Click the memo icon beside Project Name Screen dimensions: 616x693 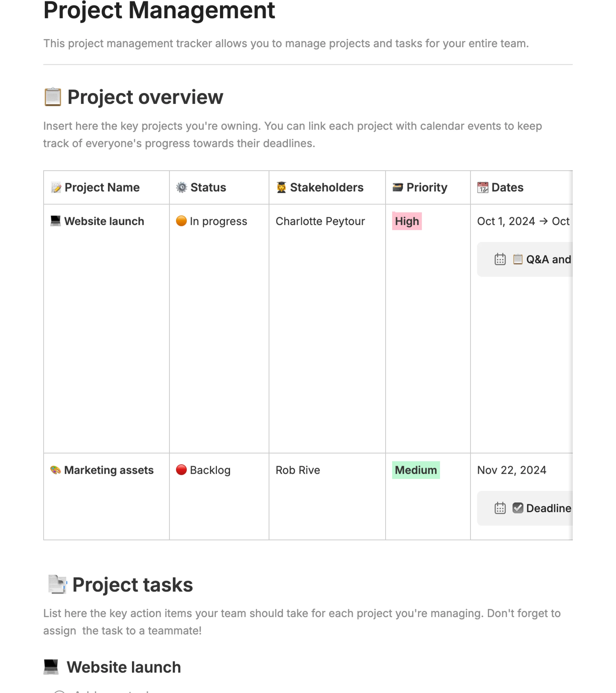point(56,188)
